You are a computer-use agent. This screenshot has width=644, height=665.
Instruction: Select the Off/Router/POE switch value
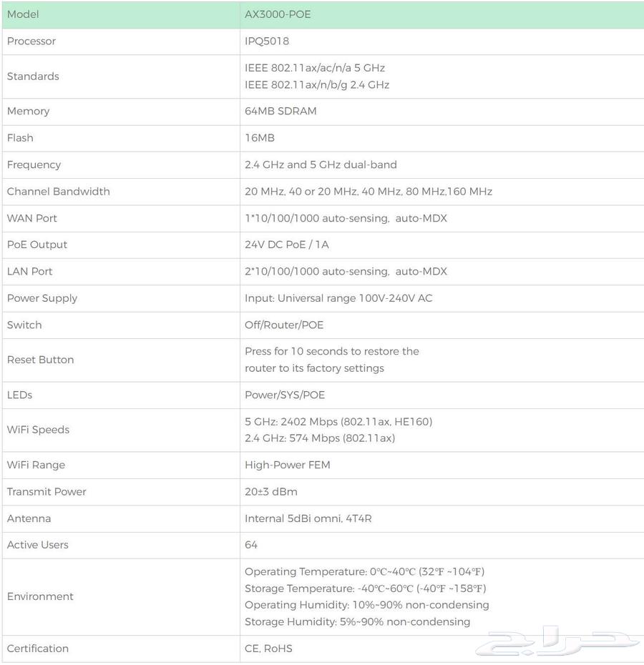click(284, 325)
